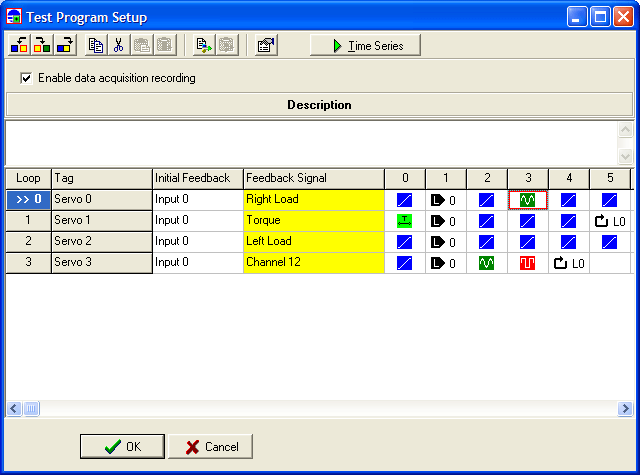640x475 pixels.
Task: Click the description scroll up arrow
Action: (x=625, y=130)
